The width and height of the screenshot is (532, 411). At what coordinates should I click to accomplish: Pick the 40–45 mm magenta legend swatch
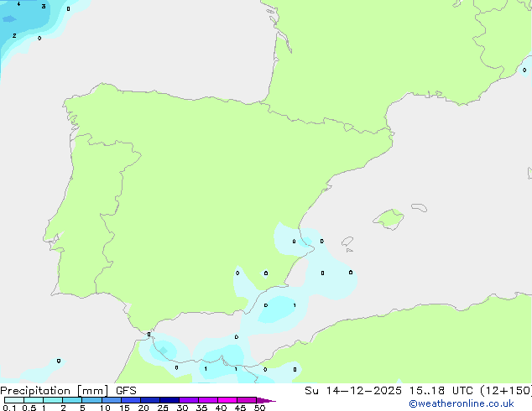coord(227,400)
